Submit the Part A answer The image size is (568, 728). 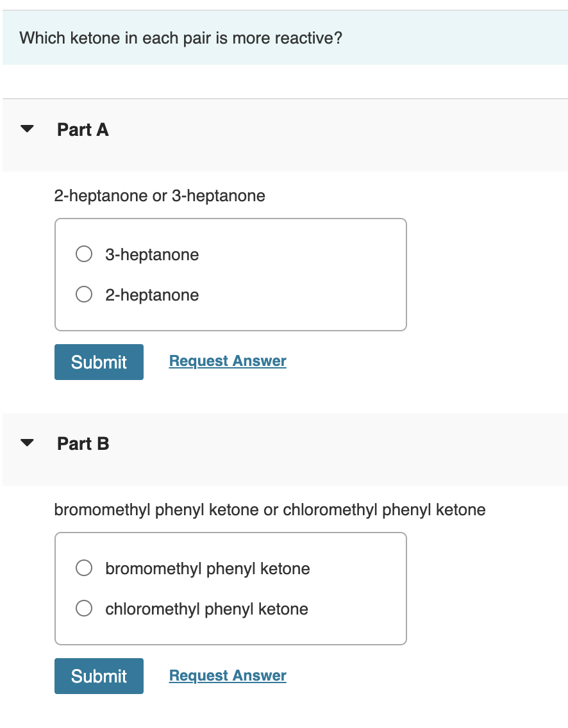[x=99, y=361]
